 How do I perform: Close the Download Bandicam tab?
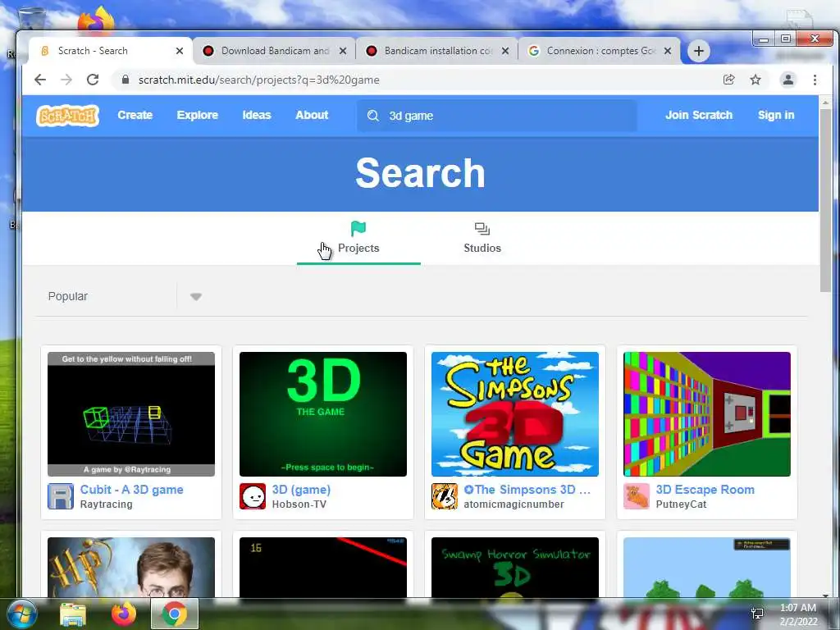(343, 51)
